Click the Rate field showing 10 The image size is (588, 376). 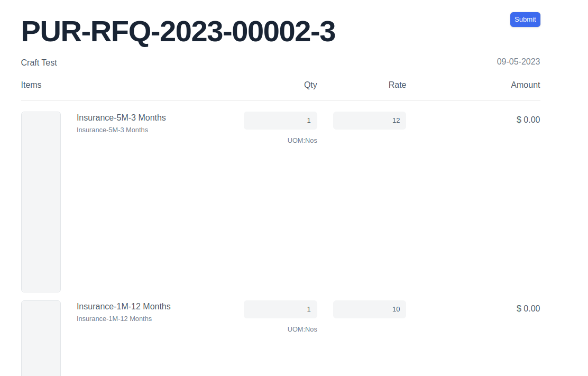(x=369, y=309)
